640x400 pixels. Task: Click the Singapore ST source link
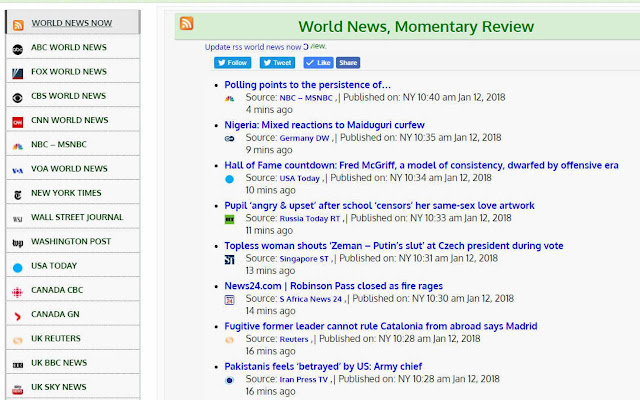(304, 259)
